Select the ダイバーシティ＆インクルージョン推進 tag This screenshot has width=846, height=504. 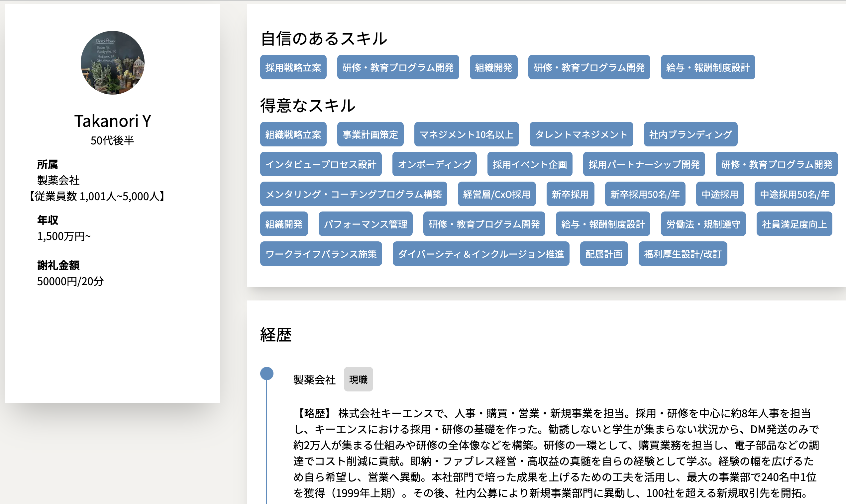(x=480, y=254)
